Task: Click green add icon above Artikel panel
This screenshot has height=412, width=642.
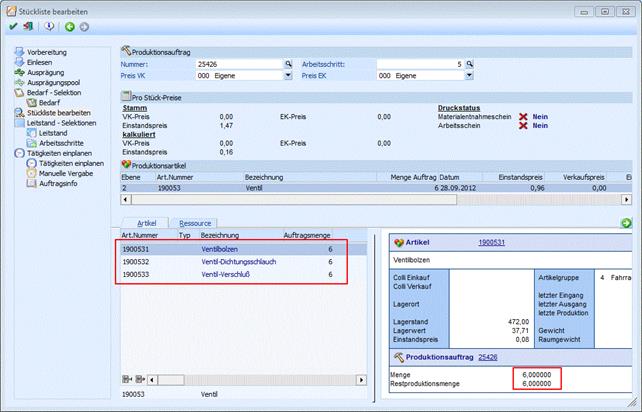Action: pos(626,222)
